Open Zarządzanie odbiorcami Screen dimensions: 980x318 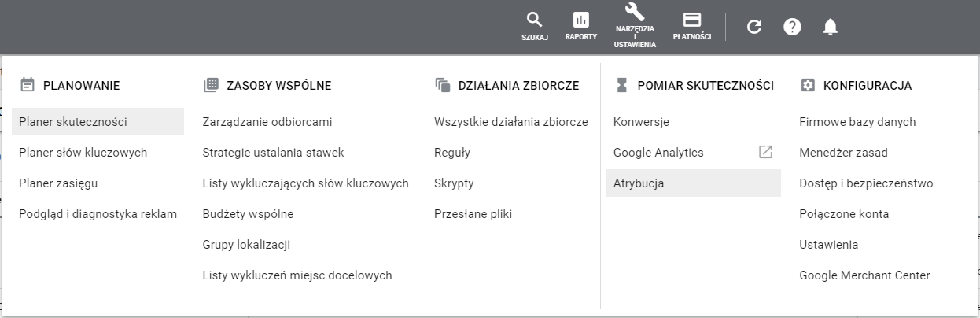[267, 122]
